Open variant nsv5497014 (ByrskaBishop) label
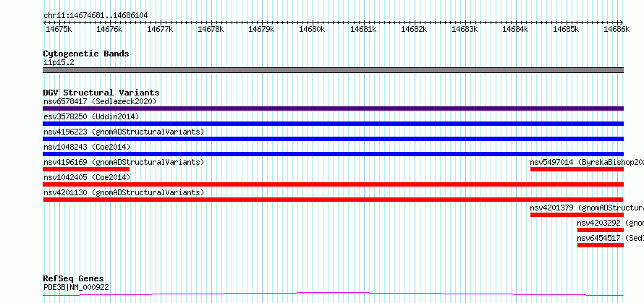The image size is (644, 303). click(587, 162)
